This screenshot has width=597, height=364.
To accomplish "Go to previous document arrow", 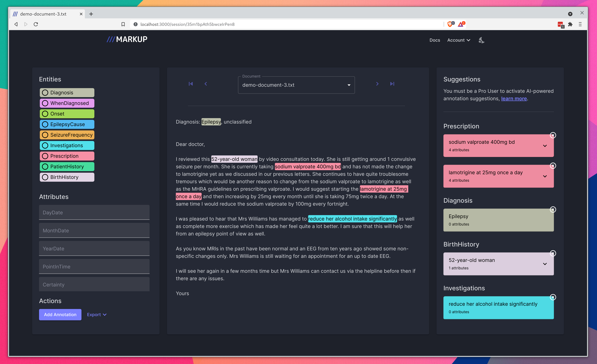I will click(206, 84).
